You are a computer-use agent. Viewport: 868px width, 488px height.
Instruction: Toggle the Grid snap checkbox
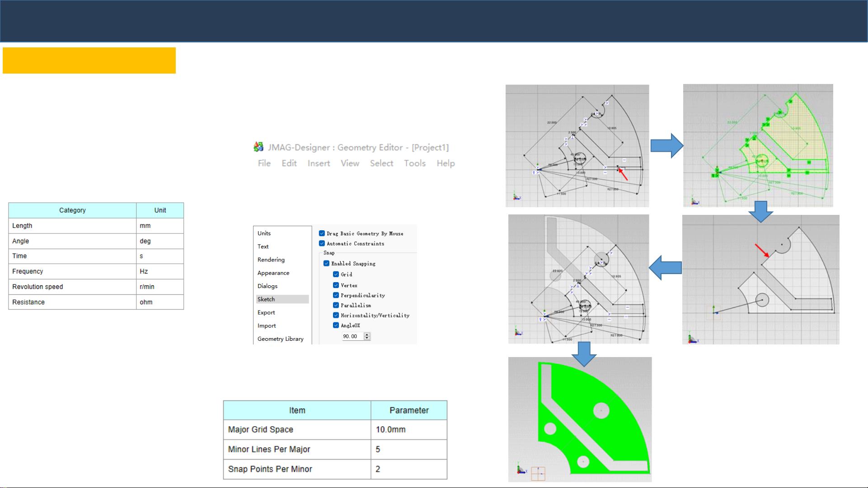coord(336,274)
